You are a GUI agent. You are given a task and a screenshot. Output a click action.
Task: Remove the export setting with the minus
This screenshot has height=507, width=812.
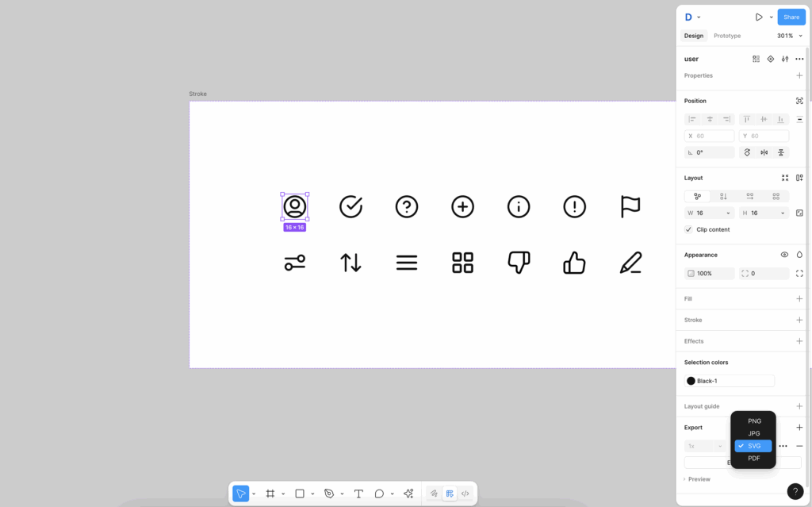click(799, 446)
